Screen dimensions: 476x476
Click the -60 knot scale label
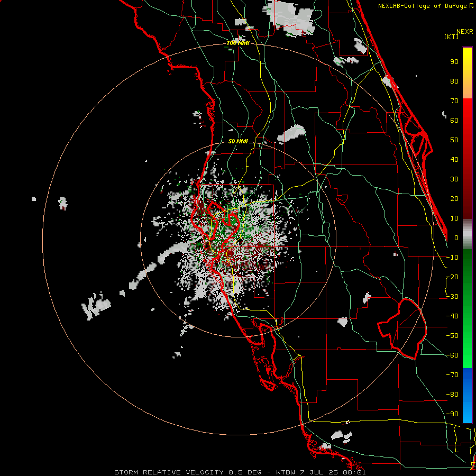click(x=452, y=355)
